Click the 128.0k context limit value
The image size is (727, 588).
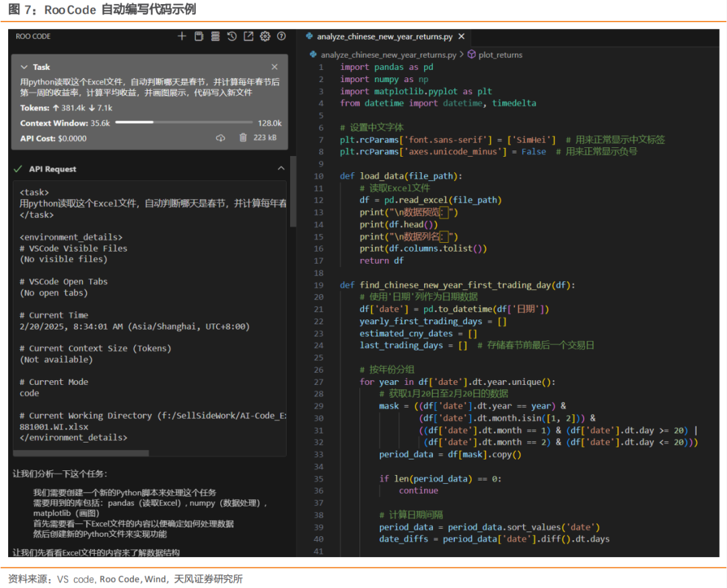(x=270, y=123)
